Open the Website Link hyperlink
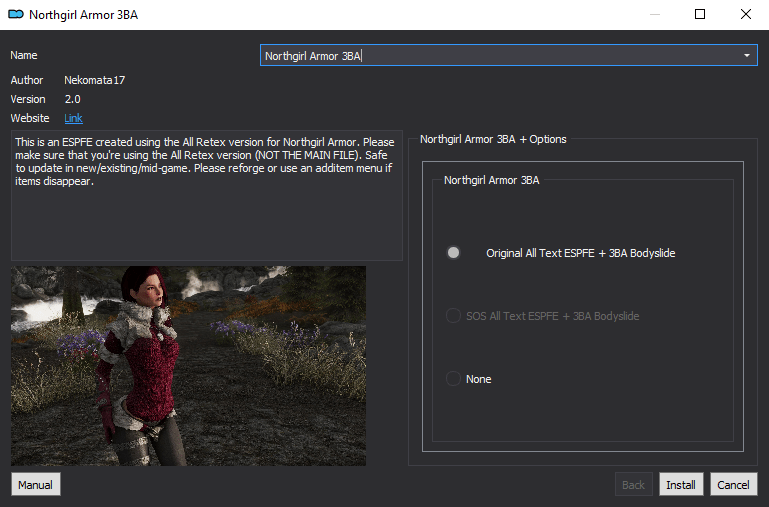The height and width of the screenshot is (507, 769). [x=74, y=118]
